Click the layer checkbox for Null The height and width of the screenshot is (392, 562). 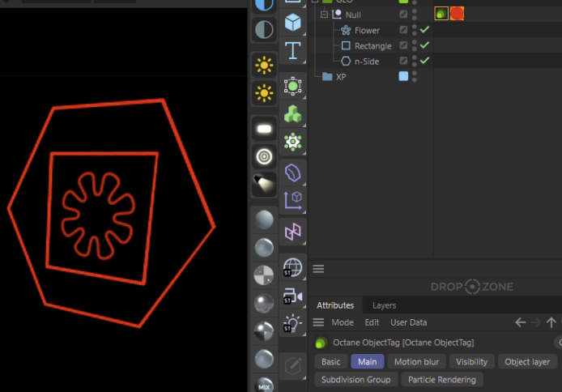click(x=403, y=15)
